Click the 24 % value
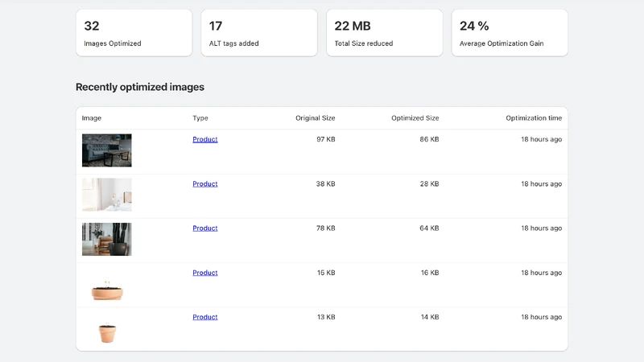The width and height of the screenshot is (644, 362). (x=474, y=26)
